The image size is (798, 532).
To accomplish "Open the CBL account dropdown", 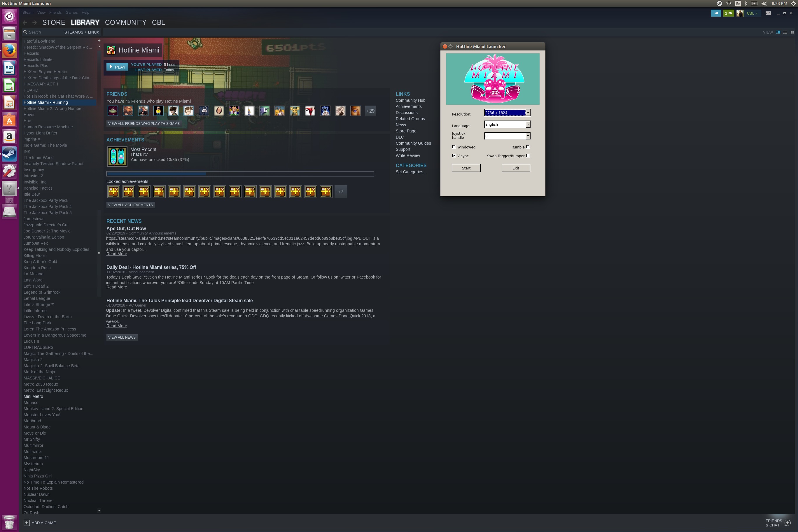I will click(752, 13).
